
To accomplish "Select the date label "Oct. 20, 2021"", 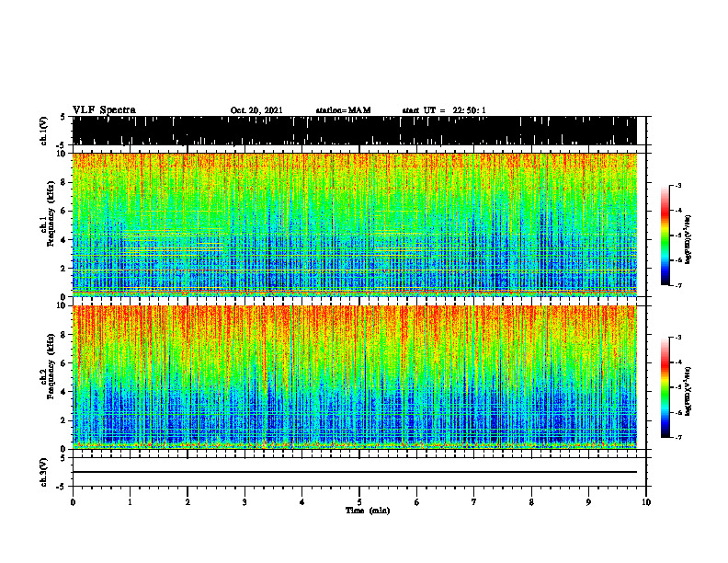I will [x=256, y=110].
